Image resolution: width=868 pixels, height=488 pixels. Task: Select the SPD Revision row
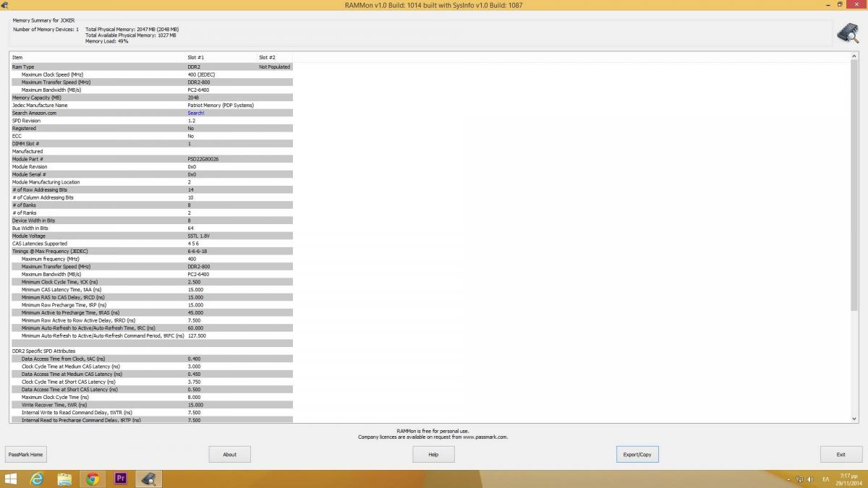click(x=151, y=121)
